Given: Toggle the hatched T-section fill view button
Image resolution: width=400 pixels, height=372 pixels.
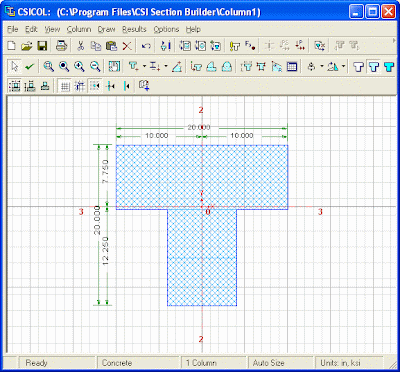Looking at the screenshot, I should 374,67.
